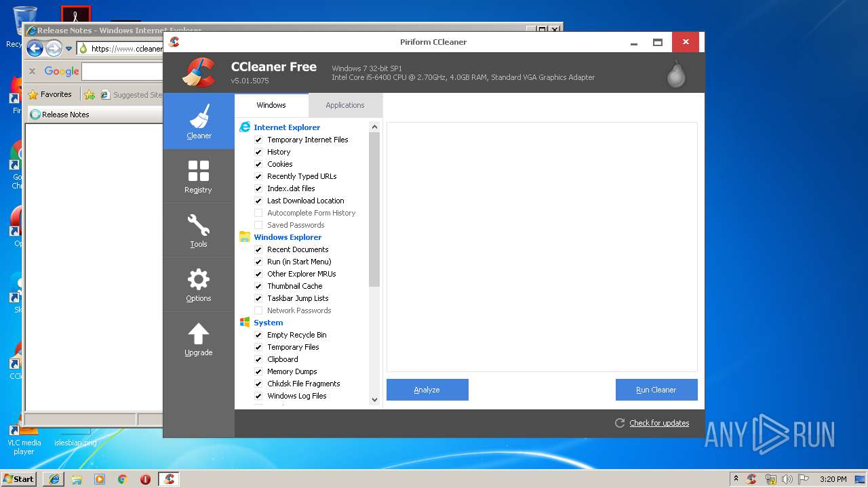Click scroll up arrow in cleaner list
This screenshot has width=868, height=488.
[x=374, y=127]
